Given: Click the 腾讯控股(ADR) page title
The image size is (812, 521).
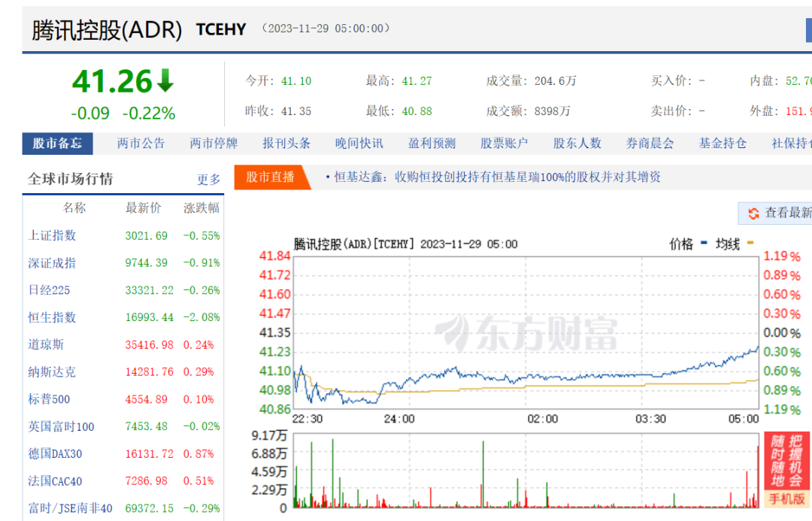Looking at the screenshot, I should pos(108,29).
